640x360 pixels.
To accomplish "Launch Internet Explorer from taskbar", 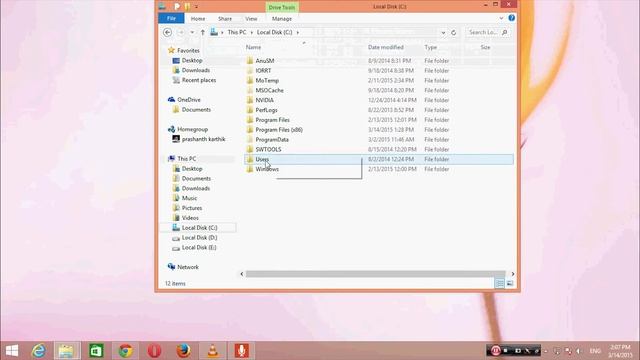I will click(x=39, y=351).
